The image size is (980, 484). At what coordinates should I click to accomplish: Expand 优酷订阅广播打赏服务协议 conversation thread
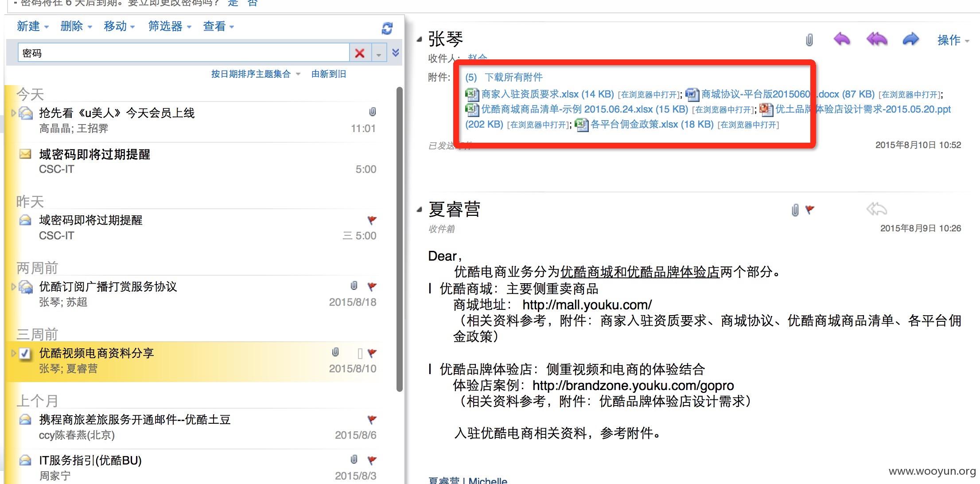[14, 287]
